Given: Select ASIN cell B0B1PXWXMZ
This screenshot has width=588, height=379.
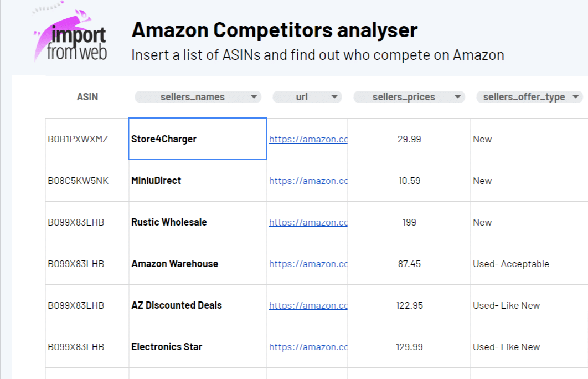Looking at the screenshot, I should point(87,139).
